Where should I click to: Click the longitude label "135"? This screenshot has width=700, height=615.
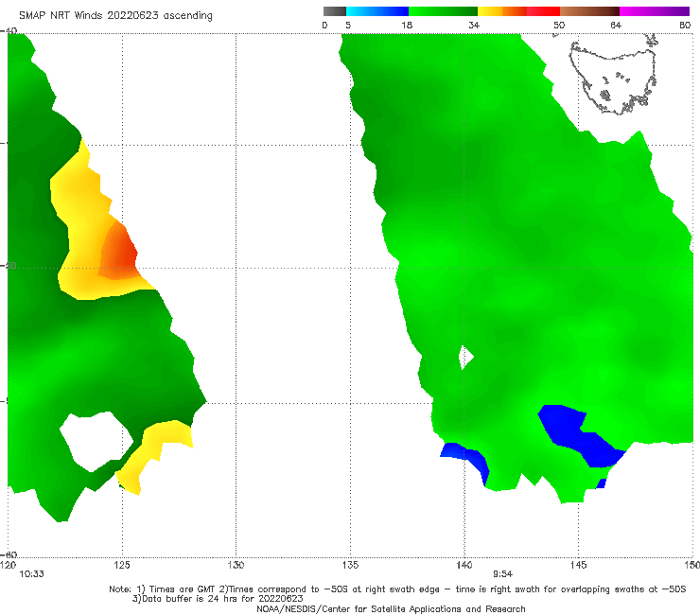(x=350, y=565)
